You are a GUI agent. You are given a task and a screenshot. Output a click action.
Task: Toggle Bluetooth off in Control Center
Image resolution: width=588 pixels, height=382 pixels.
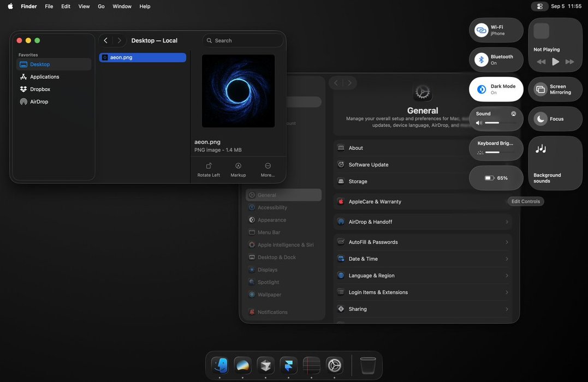[481, 60]
